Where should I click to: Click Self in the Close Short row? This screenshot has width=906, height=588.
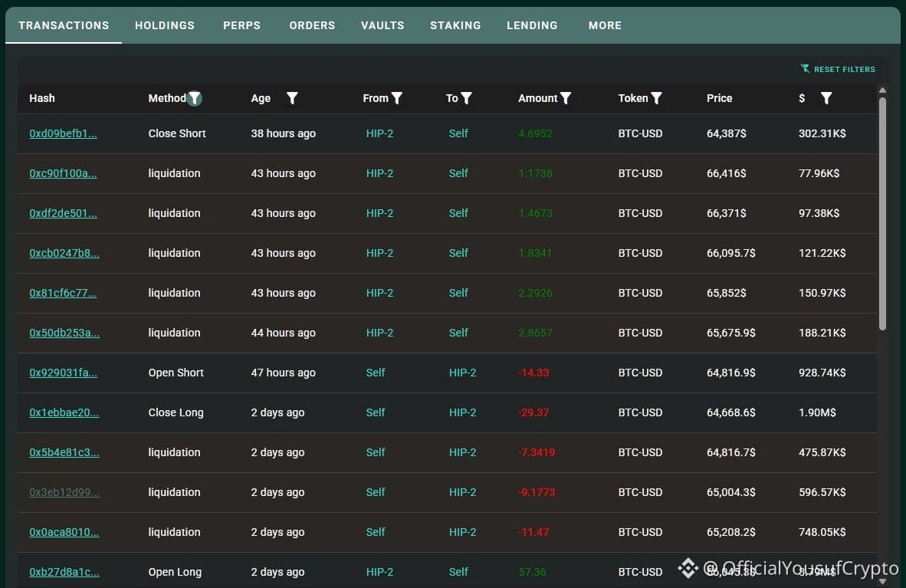458,133
